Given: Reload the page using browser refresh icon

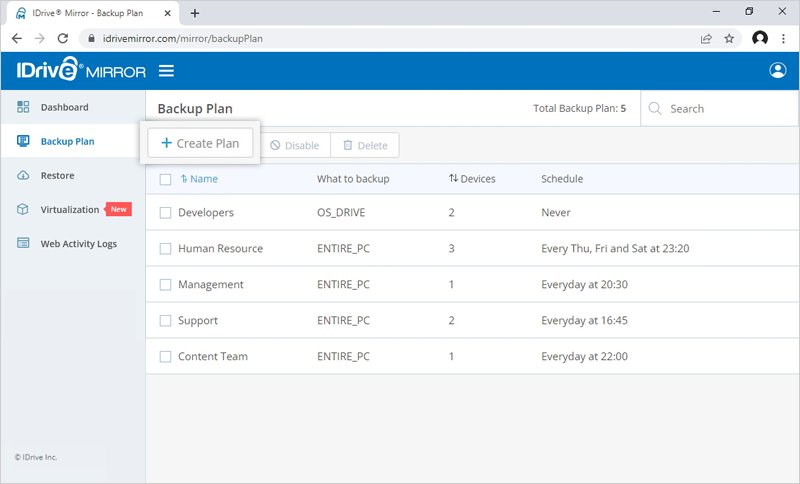Looking at the screenshot, I should [63, 38].
